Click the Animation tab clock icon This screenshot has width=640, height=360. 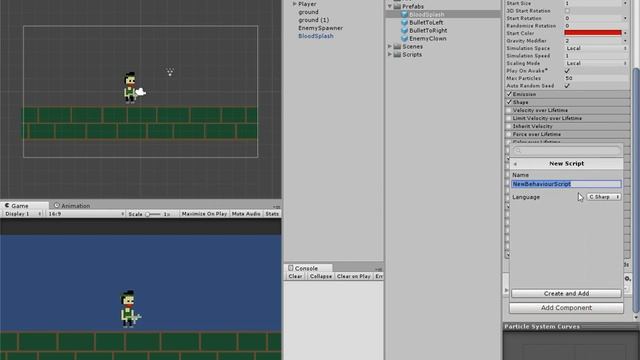coord(57,205)
